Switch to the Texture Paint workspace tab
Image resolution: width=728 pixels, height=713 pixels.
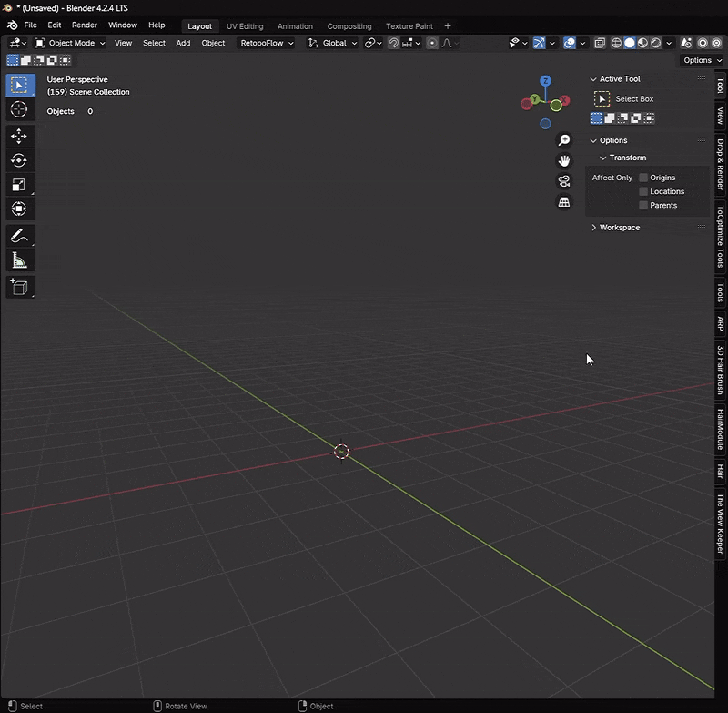tap(409, 26)
